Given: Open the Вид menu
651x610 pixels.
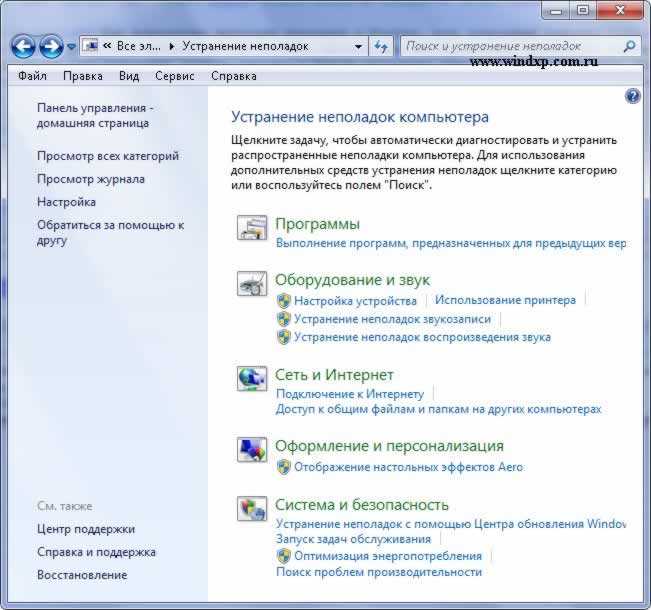Looking at the screenshot, I should [x=129, y=76].
